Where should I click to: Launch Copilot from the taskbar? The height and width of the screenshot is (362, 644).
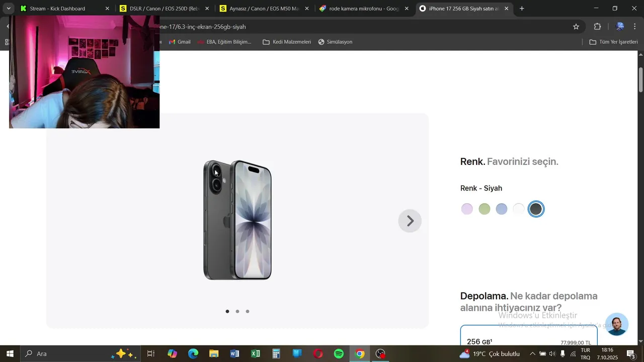[172, 354]
